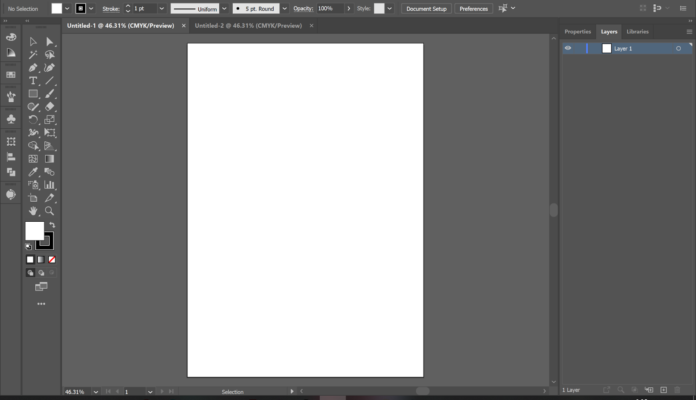Open Preferences from the control bar
696x400 pixels.
point(473,8)
